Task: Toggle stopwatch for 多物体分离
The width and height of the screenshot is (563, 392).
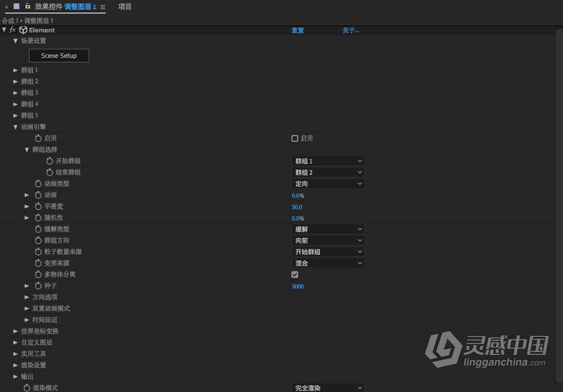Action: point(39,274)
